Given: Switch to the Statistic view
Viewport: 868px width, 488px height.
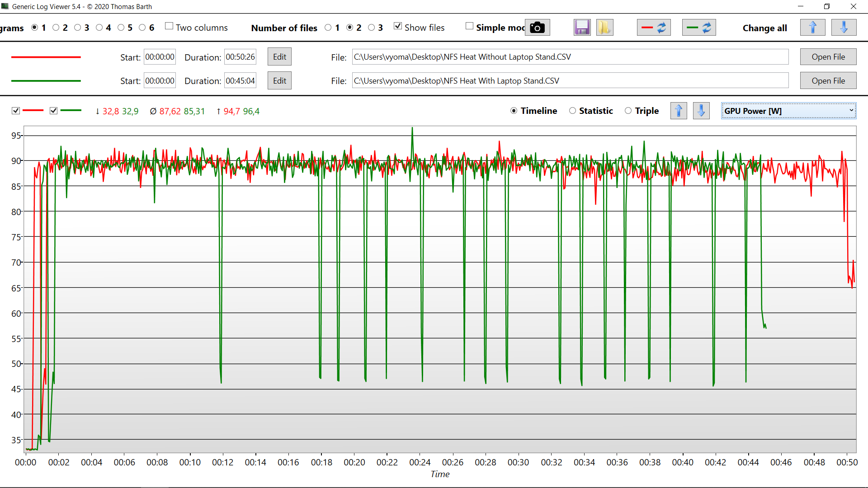Looking at the screenshot, I should click(x=573, y=111).
